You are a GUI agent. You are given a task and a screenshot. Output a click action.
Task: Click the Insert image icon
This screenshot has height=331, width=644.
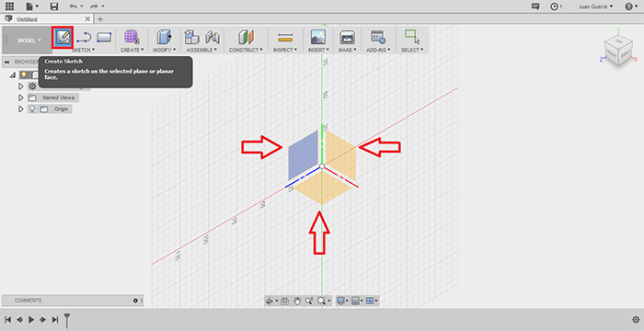(x=318, y=37)
